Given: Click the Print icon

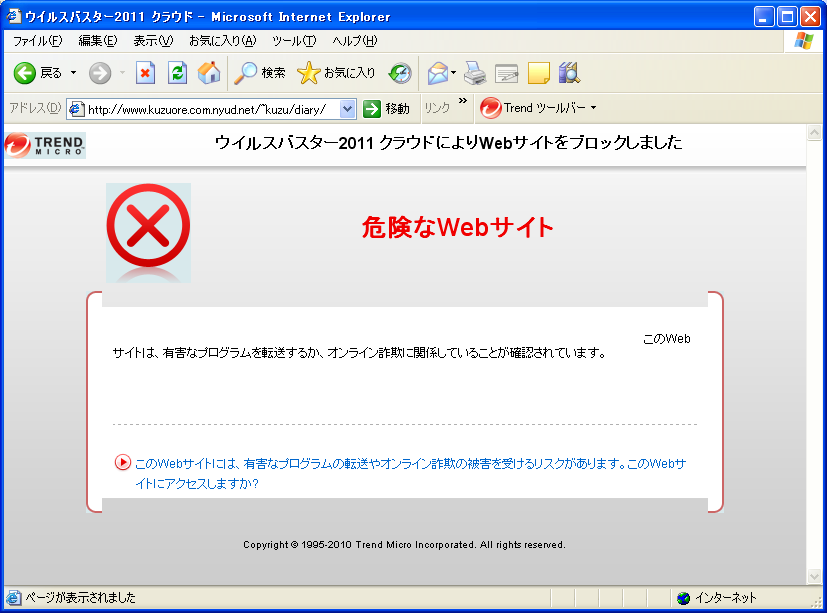Looking at the screenshot, I should click(475, 73).
